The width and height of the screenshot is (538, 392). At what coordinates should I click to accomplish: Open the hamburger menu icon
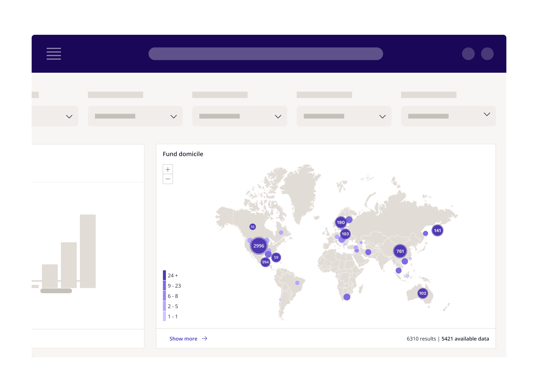[x=54, y=54]
